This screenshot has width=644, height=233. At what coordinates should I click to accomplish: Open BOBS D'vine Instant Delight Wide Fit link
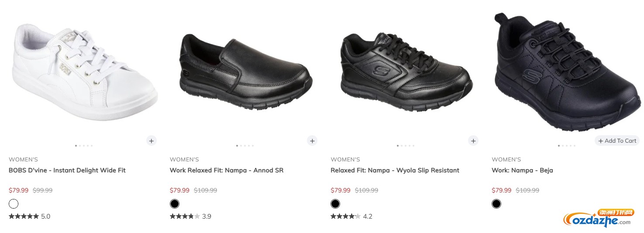(x=67, y=170)
